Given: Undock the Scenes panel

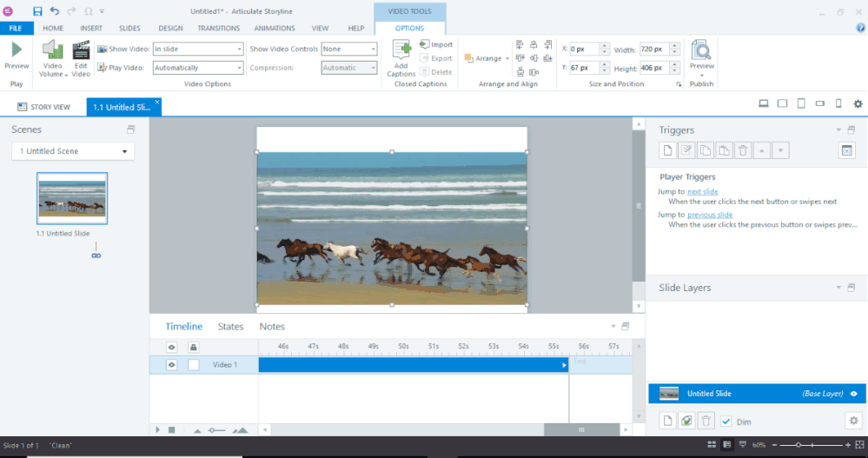Looking at the screenshot, I should pyautogui.click(x=130, y=129).
